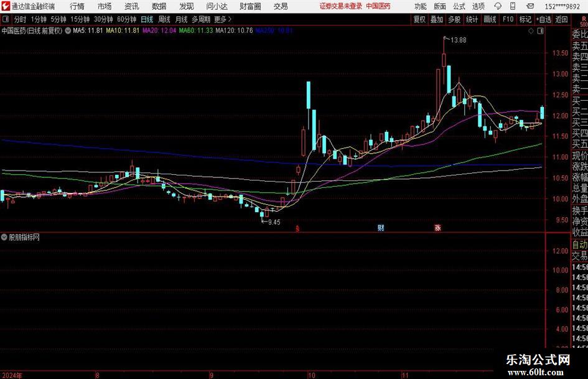Viewport: 588px width, 379px height.
Task: Click the red $ event marker
Action: tap(297, 228)
